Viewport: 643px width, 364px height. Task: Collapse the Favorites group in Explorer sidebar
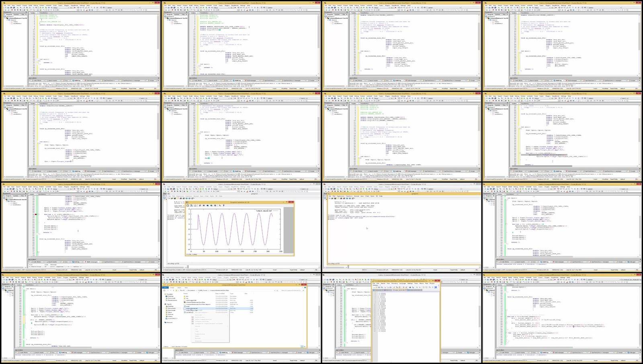point(165,294)
